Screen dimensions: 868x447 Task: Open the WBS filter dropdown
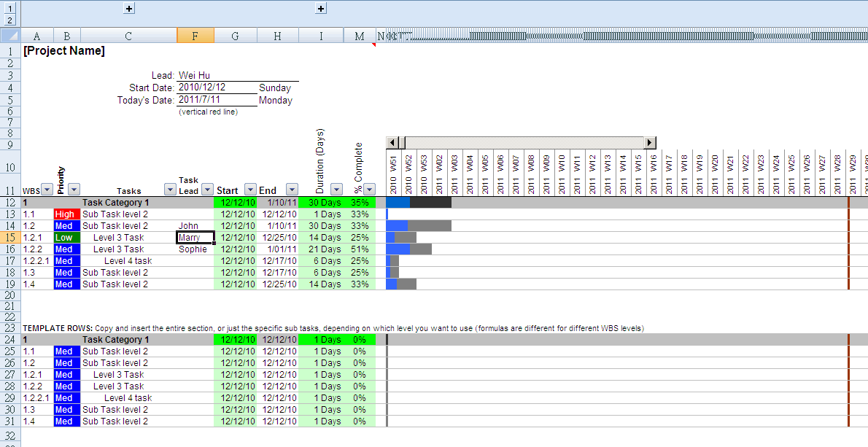point(47,190)
